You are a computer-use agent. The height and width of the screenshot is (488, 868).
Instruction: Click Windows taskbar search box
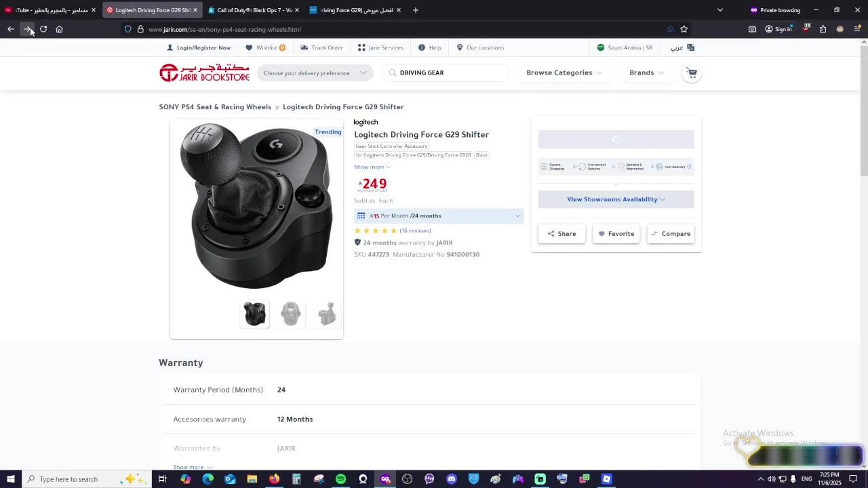tap(87, 479)
